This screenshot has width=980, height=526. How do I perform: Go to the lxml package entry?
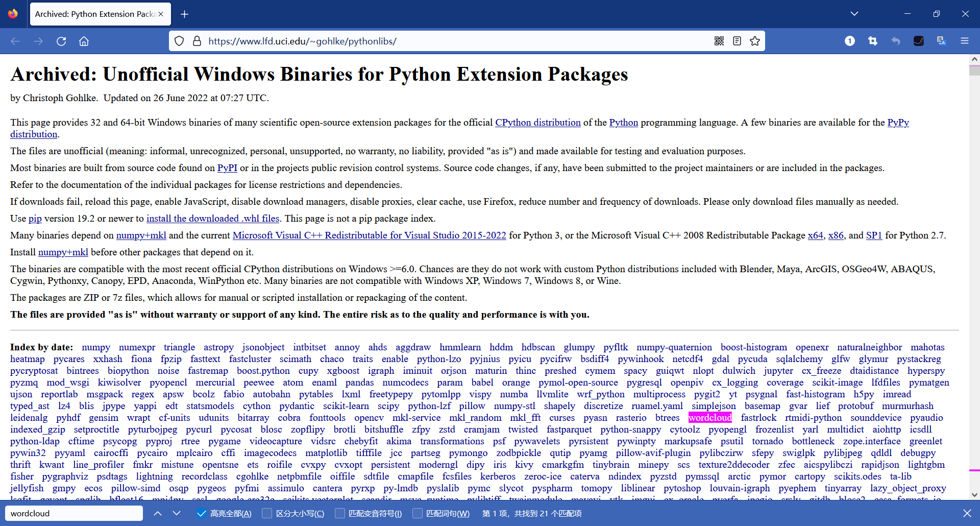(351, 394)
